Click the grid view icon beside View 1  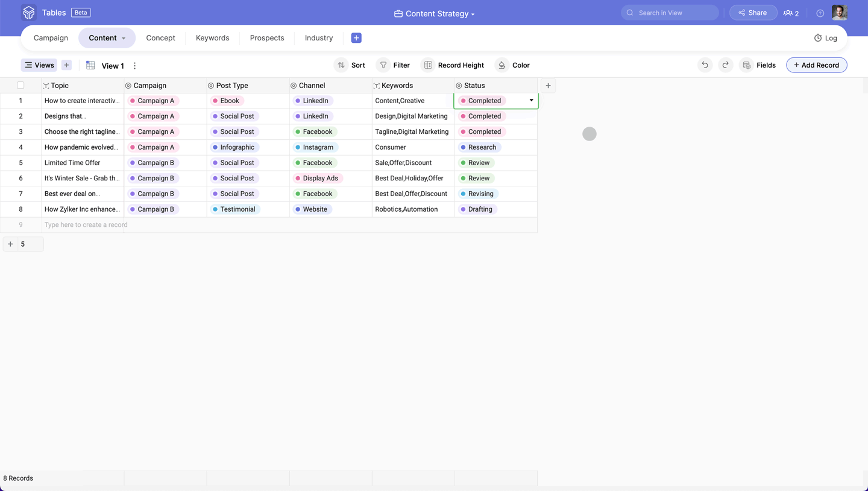(90, 65)
